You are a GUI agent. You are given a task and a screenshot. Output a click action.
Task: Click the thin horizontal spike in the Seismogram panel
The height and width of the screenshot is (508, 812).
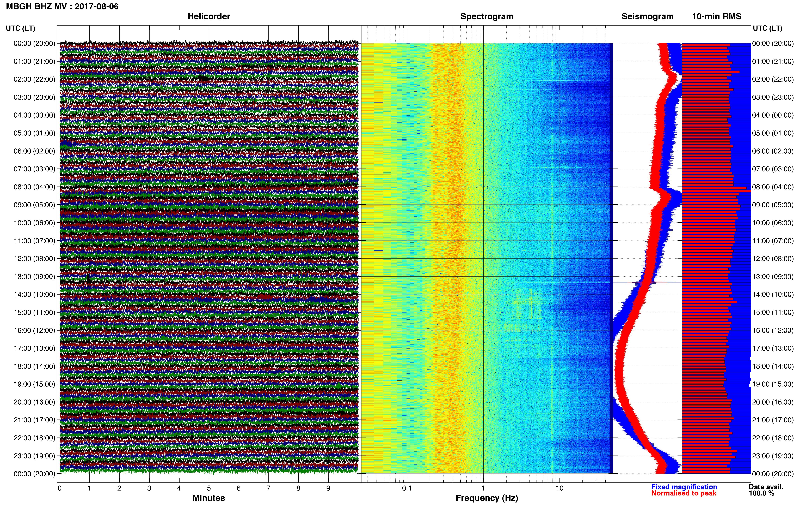tap(647, 282)
